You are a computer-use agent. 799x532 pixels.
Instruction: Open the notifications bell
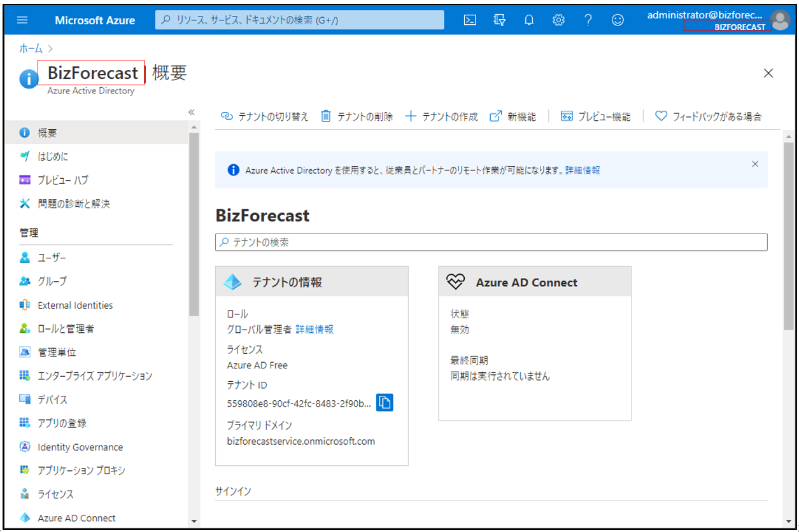(x=529, y=20)
